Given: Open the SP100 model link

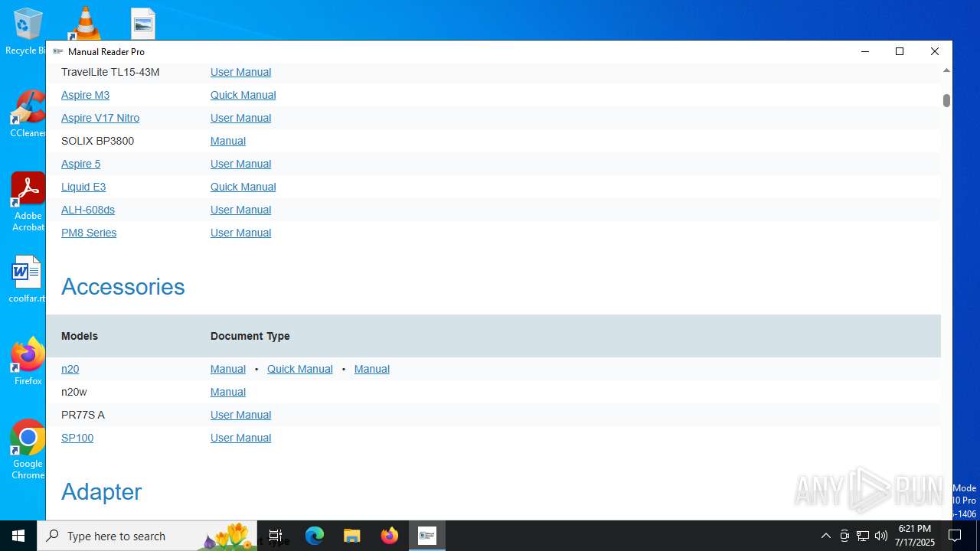Looking at the screenshot, I should tap(77, 438).
